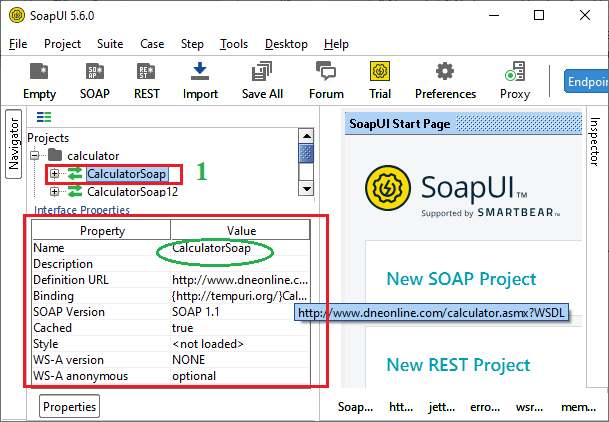Select the CalculatorSoap tree item
Viewport: 609px width, 422px height.
pyautogui.click(x=127, y=174)
